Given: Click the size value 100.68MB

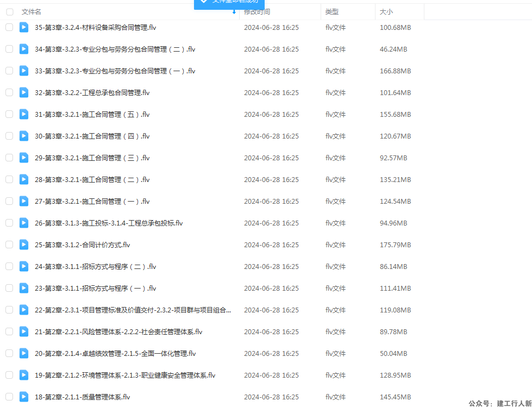Looking at the screenshot, I should point(395,28).
